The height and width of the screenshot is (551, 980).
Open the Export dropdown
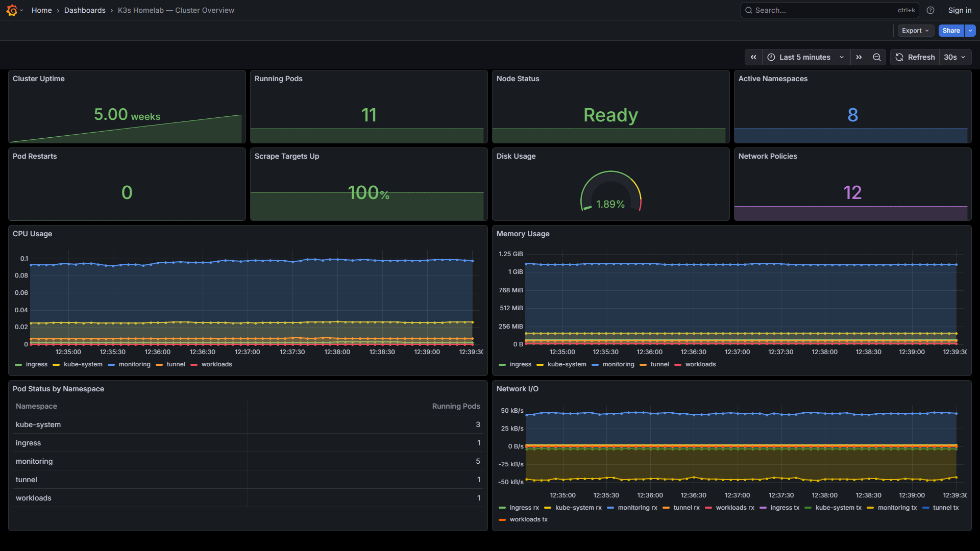coord(915,31)
